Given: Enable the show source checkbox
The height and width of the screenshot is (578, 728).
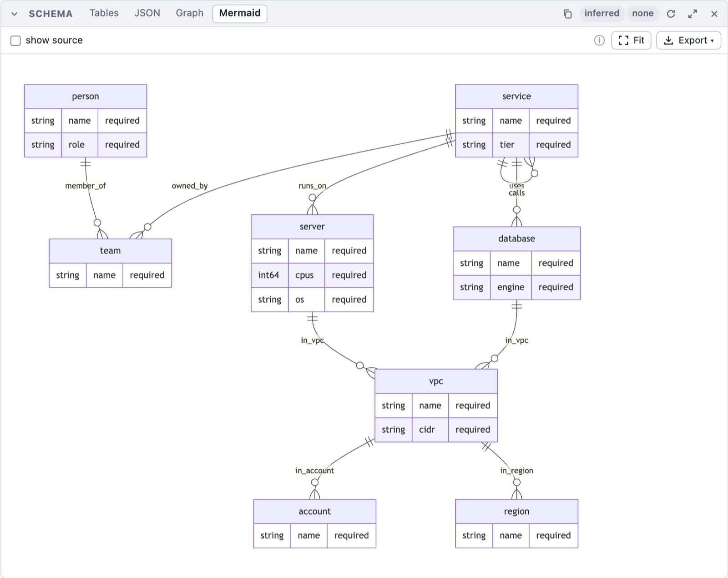Looking at the screenshot, I should point(15,41).
